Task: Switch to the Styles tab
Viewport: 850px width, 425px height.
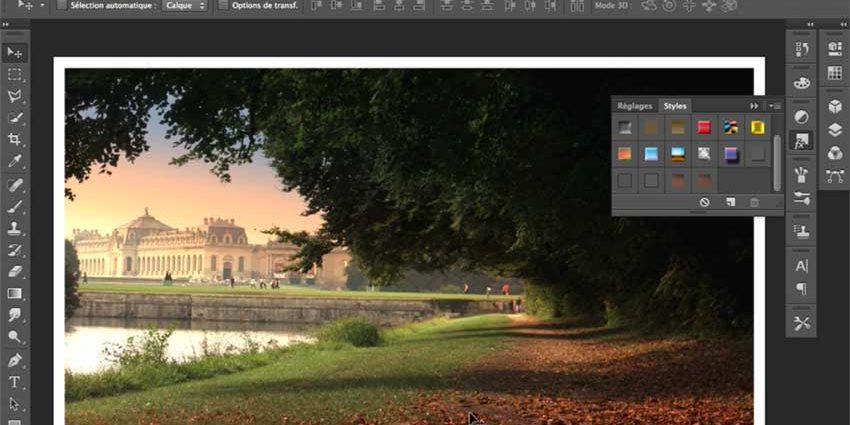Action: pos(675,106)
